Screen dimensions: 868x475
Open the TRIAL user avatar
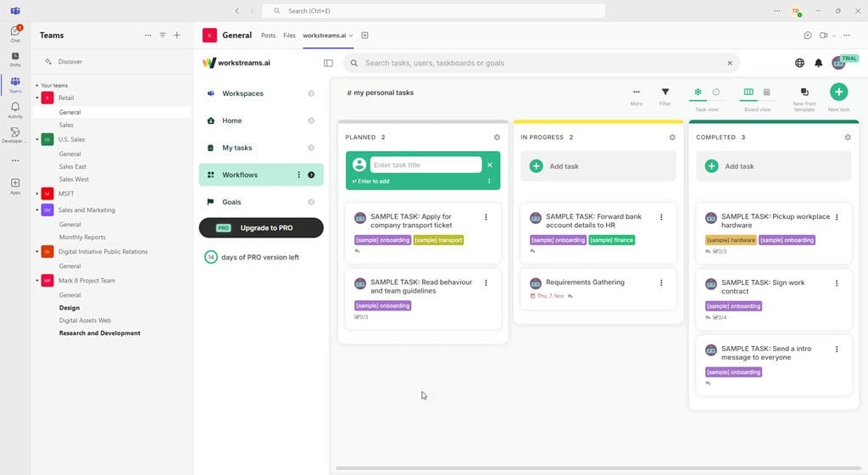pyautogui.click(x=838, y=63)
